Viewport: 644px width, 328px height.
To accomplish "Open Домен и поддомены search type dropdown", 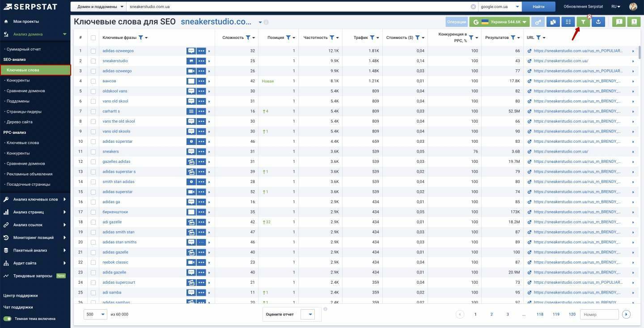I will [99, 7].
